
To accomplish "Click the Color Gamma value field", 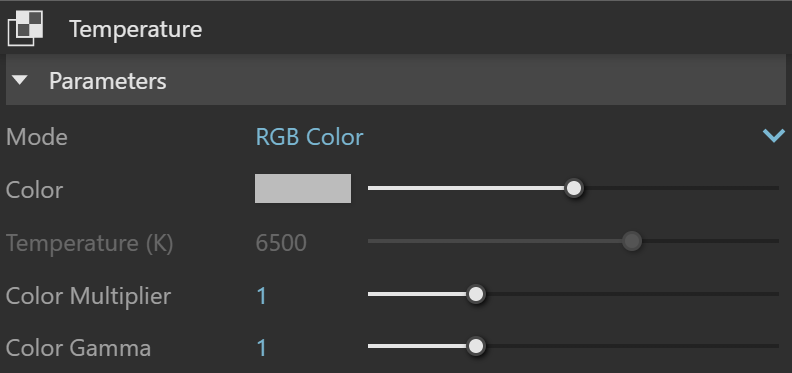I will (x=261, y=348).
